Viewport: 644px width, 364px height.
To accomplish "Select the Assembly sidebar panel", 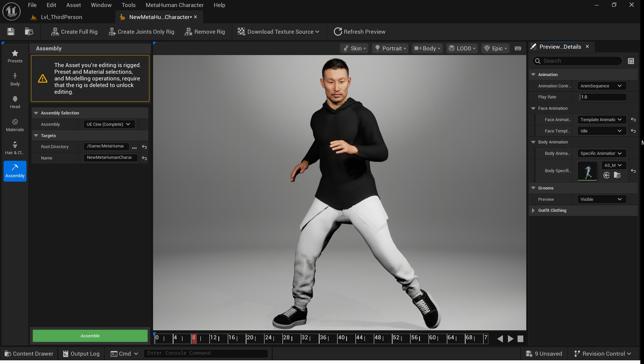I will pos(15,171).
